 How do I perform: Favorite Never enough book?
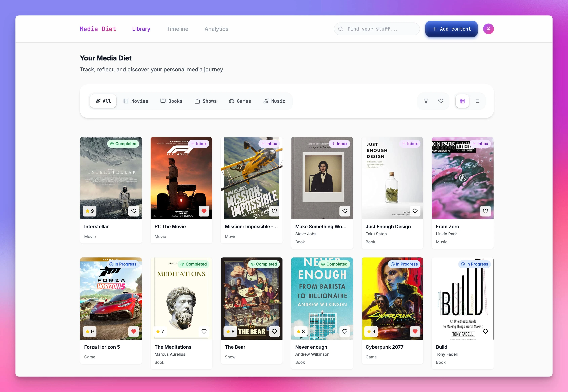[345, 331]
